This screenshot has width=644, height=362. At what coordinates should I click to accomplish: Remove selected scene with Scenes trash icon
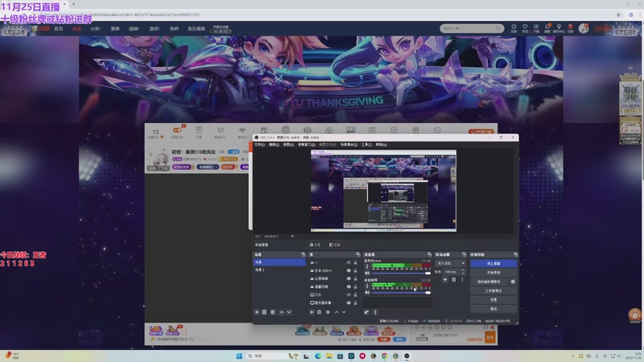tap(264, 312)
